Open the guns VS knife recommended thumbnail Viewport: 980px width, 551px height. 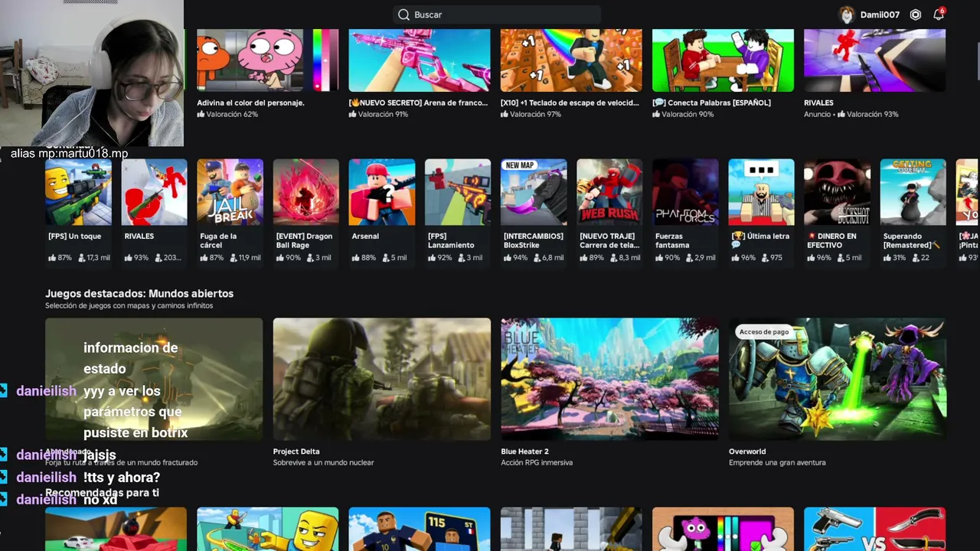tap(875, 529)
